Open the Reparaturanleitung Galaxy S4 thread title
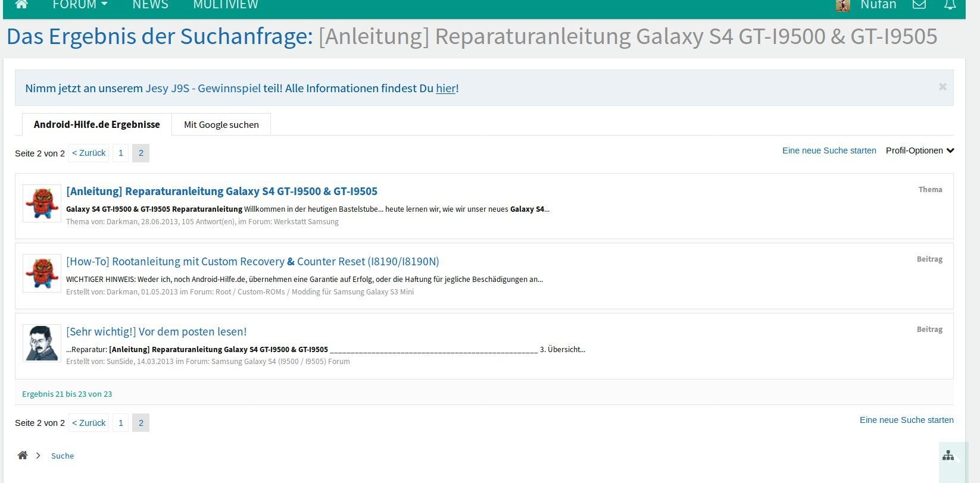This screenshot has height=483, width=980. (x=221, y=191)
